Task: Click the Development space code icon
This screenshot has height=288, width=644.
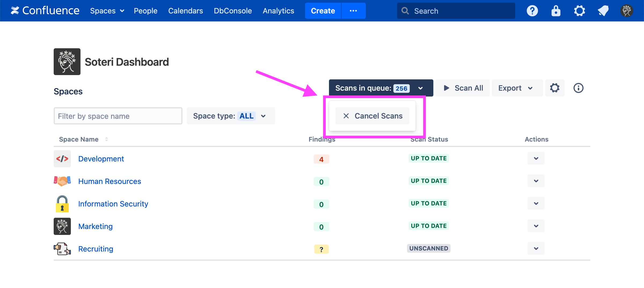Action: coord(62,159)
